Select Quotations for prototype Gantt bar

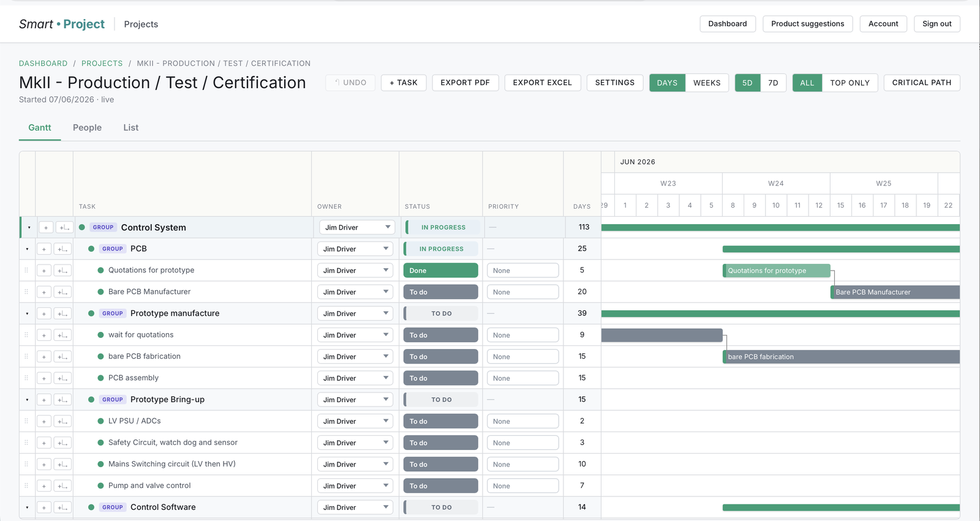(777, 271)
